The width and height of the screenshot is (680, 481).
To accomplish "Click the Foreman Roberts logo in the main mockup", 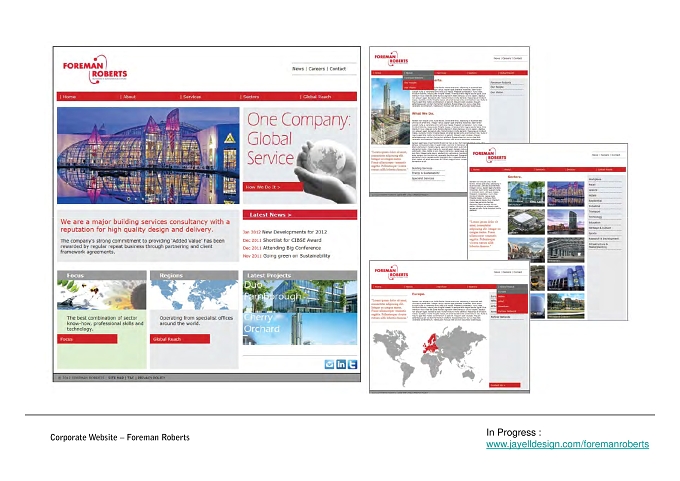I will pos(95,69).
